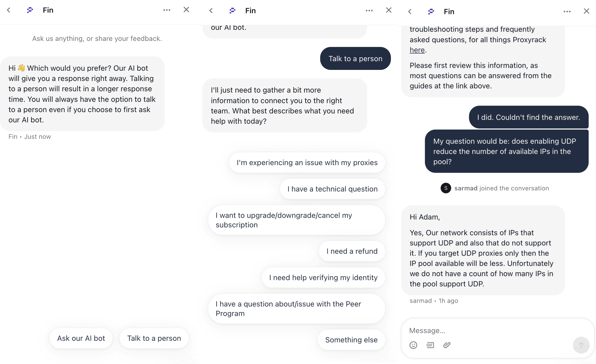596x364 pixels.
Task: Go back in the left chat panel
Action: coord(9,10)
